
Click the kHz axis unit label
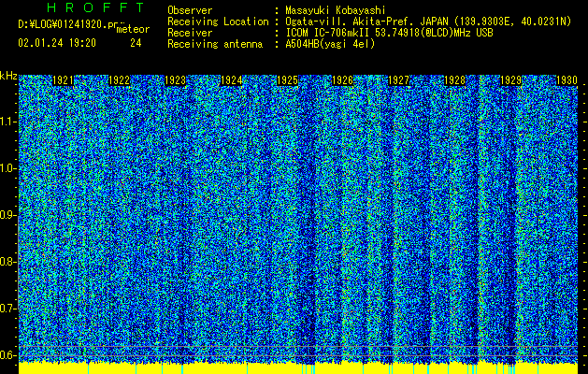(8, 76)
